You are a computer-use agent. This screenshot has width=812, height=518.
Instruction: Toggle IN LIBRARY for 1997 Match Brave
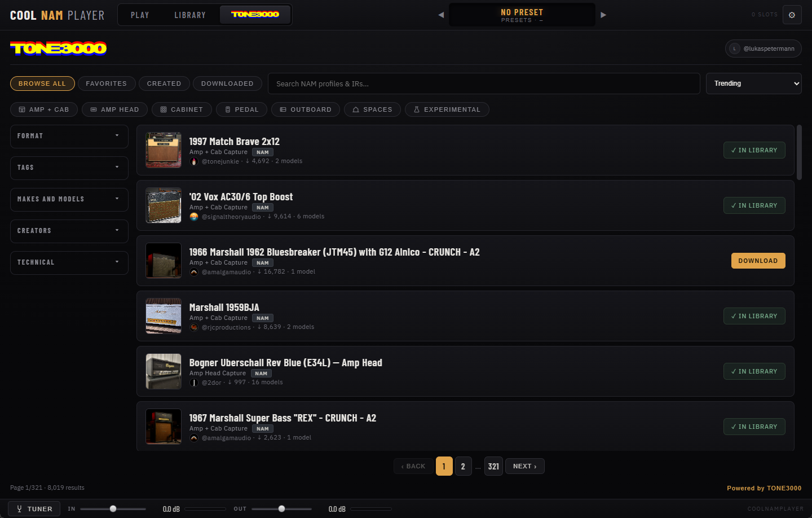point(754,150)
